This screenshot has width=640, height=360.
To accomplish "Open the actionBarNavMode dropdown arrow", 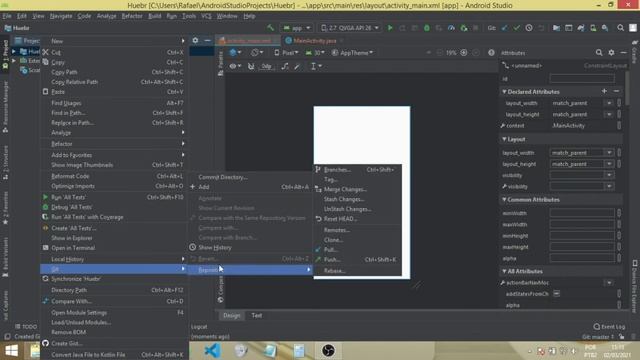I will [609, 282].
